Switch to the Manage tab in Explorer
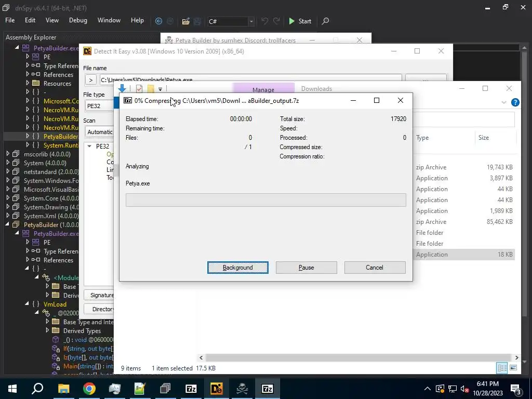This screenshot has height=399, width=532. pos(263,89)
